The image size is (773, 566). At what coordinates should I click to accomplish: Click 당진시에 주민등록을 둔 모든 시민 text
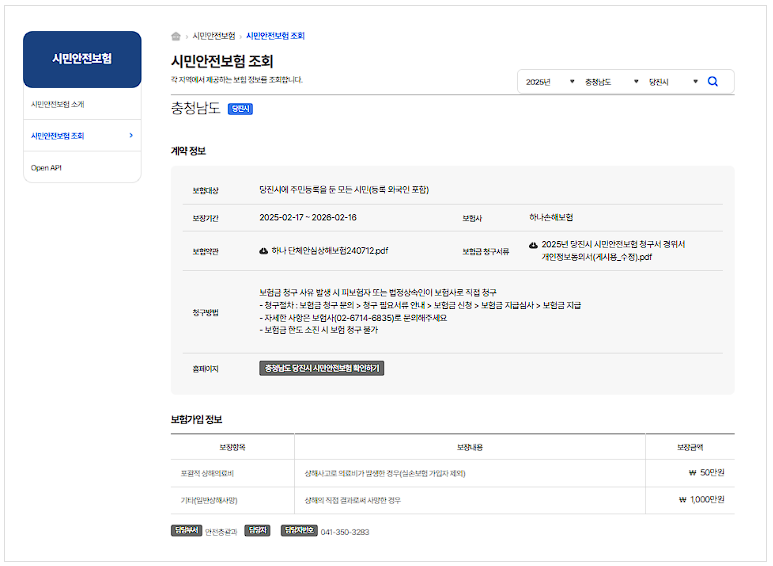(x=344, y=190)
